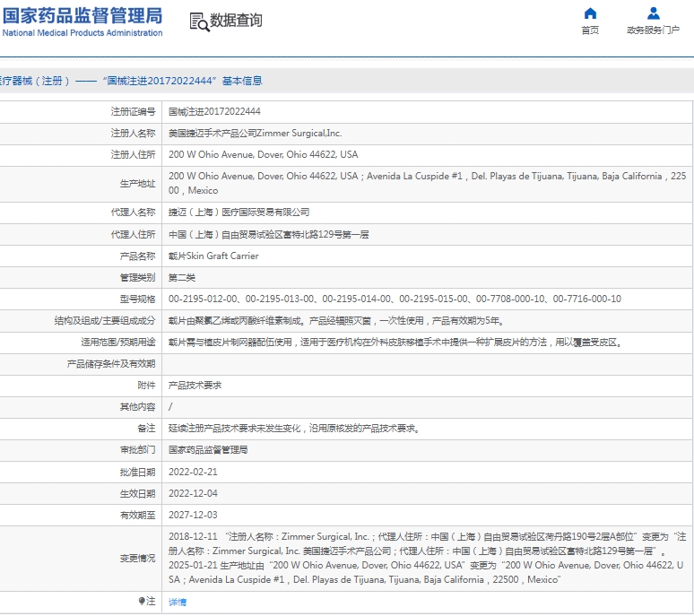Viewport: 694px width, 616px height.
Task: Select the registration number 国械注进20172022444 value
Action: [x=214, y=111]
